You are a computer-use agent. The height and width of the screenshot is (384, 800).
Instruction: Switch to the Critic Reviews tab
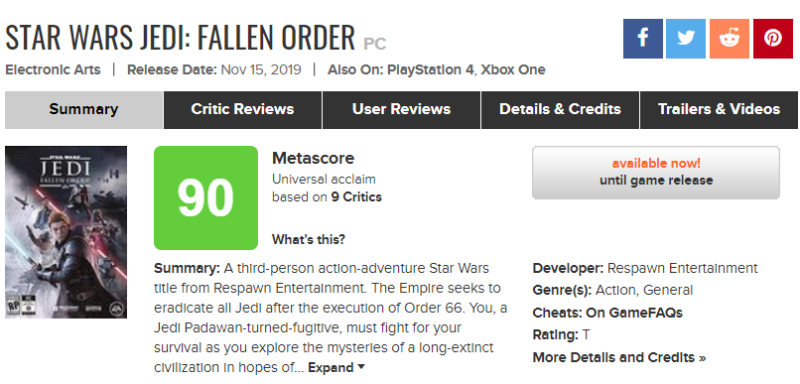point(242,110)
